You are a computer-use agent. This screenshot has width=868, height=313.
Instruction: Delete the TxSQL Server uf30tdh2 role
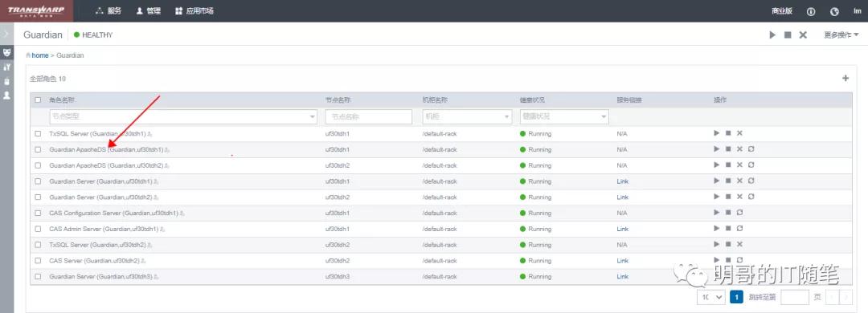point(739,244)
